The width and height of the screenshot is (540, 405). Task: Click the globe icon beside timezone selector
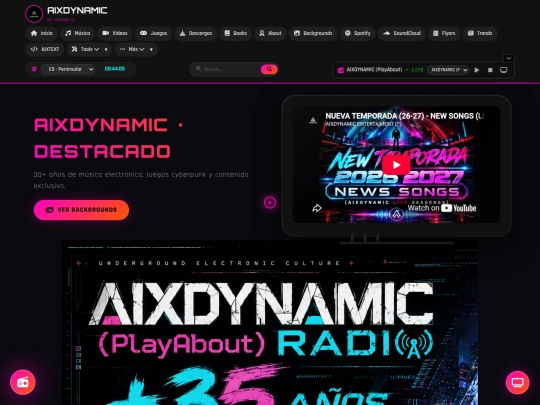pos(34,69)
